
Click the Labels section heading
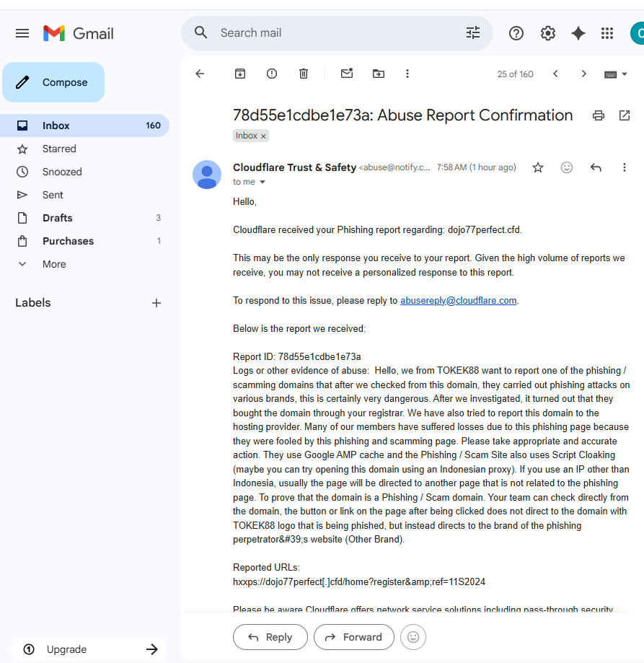tap(33, 303)
